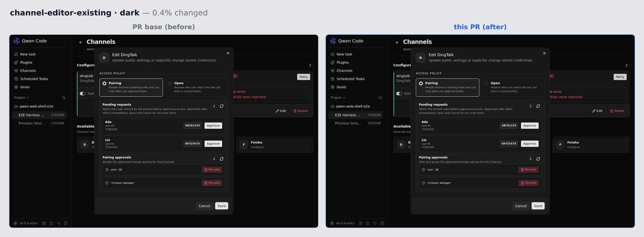Screen dimensions: 644x237
Task: Refresh Pairing approvals in the before panel
Action: tap(222, 159)
